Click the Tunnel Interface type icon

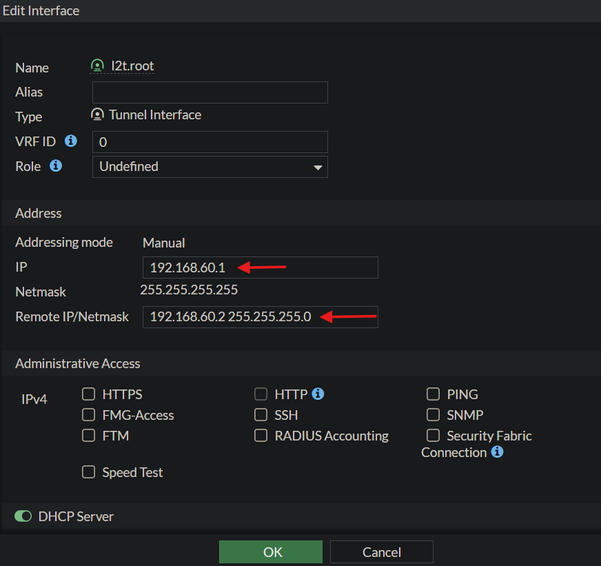(x=97, y=115)
